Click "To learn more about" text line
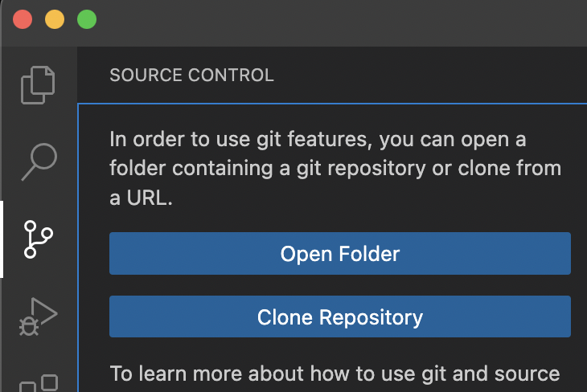This screenshot has height=392, width=587. click(335, 374)
